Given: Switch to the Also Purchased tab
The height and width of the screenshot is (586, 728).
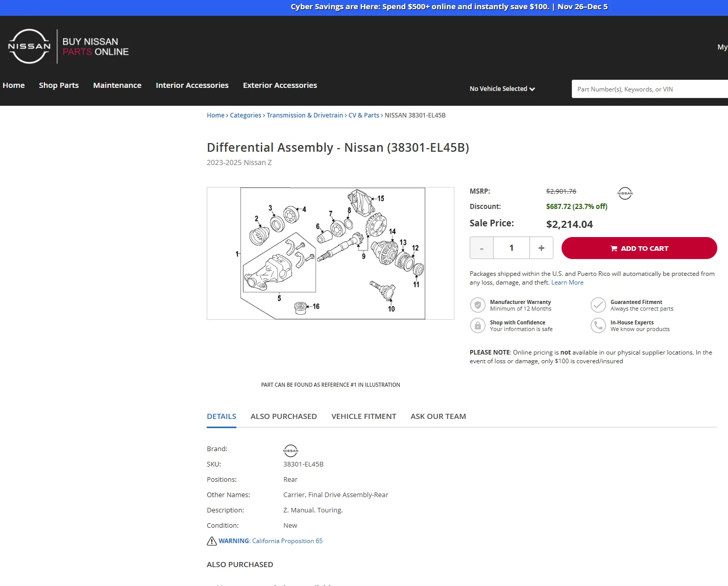Looking at the screenshot, I should pyautogui.click(x=284, y=416).
